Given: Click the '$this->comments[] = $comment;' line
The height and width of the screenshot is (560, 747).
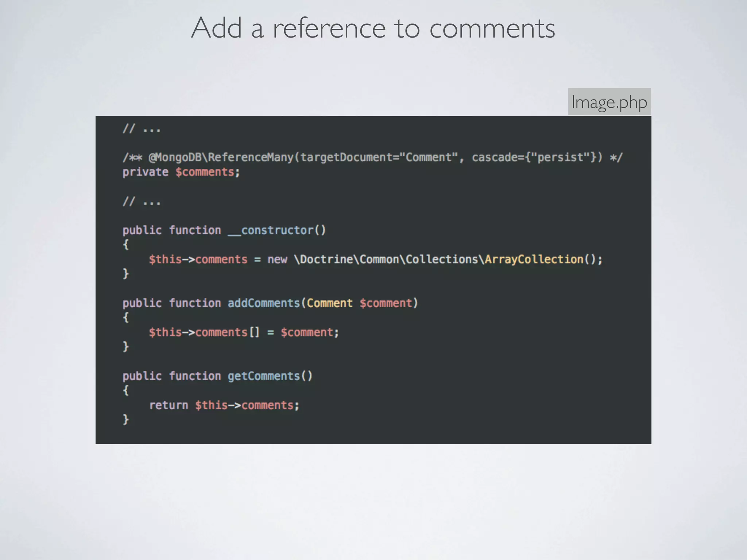Looking at the screenshot, I should pos(244,332).
